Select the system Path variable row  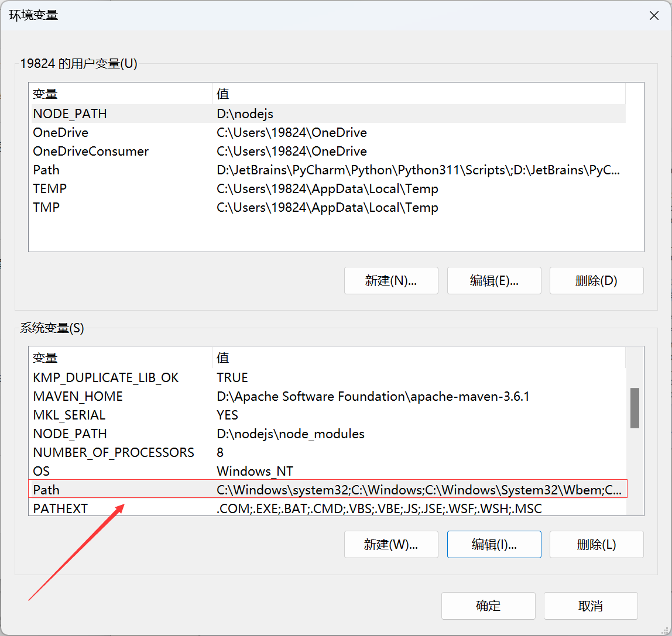tap(328, 490)
